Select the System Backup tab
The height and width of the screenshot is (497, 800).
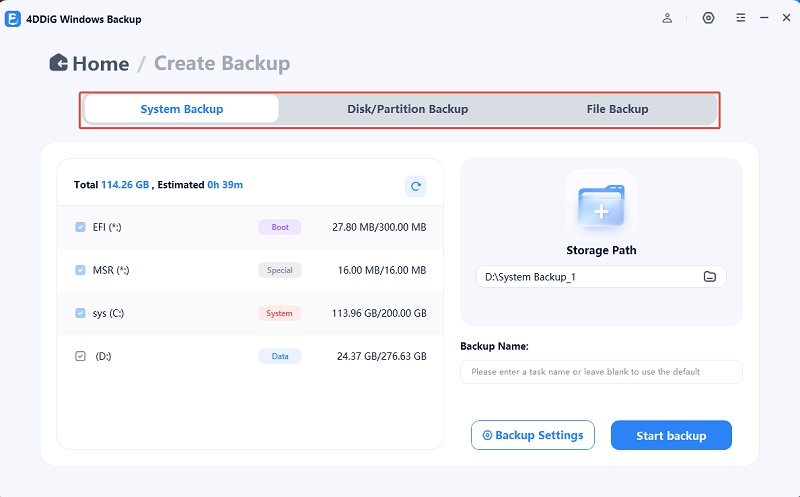pyautogui.click(x=182, y=109)
